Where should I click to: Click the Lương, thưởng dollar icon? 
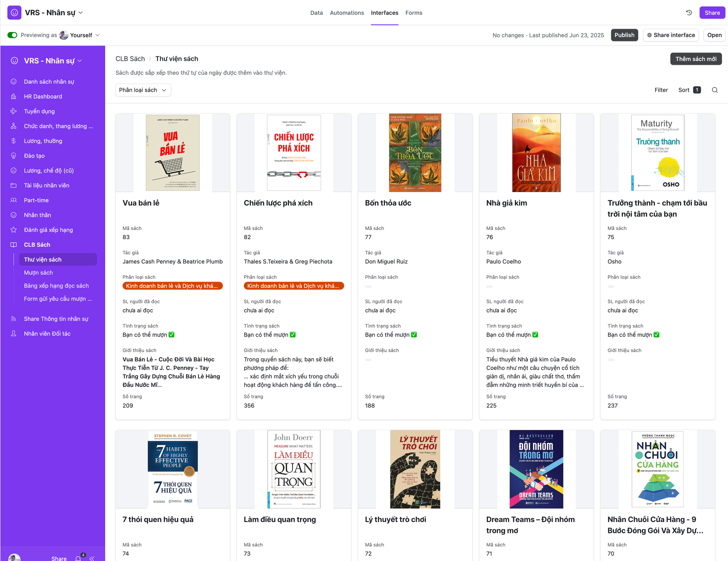(x=13, y=141)
